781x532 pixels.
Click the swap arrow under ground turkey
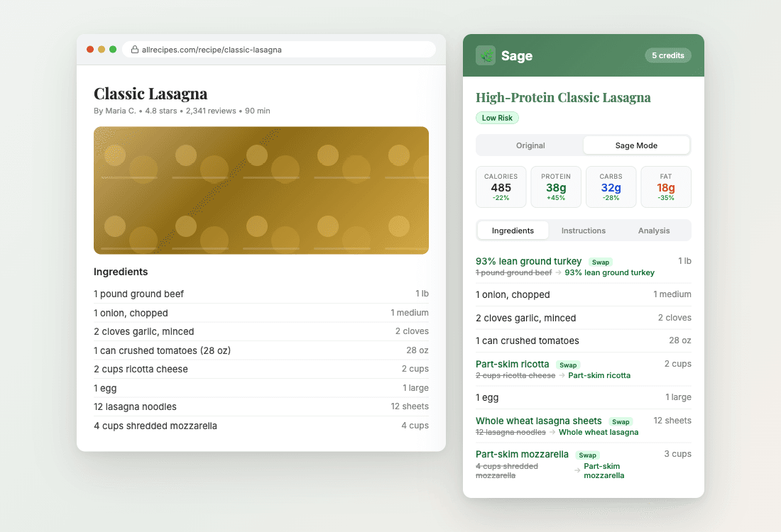(x=558, y=272)
